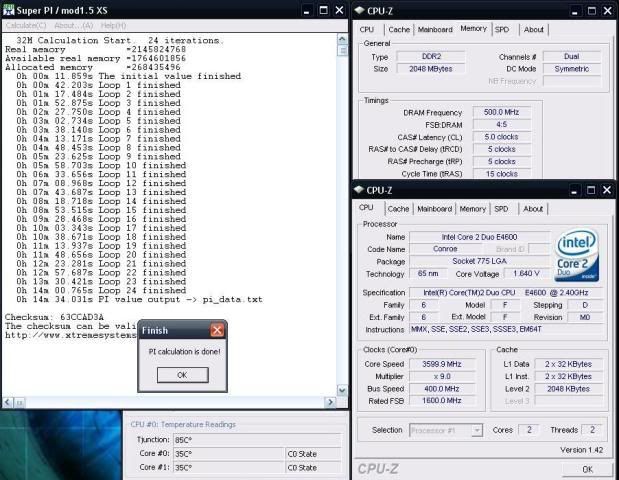Image resolution: width=619 pixels, height=480 pixels.
Task: Click the Core #1 35C° temperature field
Action: point(229,467)
